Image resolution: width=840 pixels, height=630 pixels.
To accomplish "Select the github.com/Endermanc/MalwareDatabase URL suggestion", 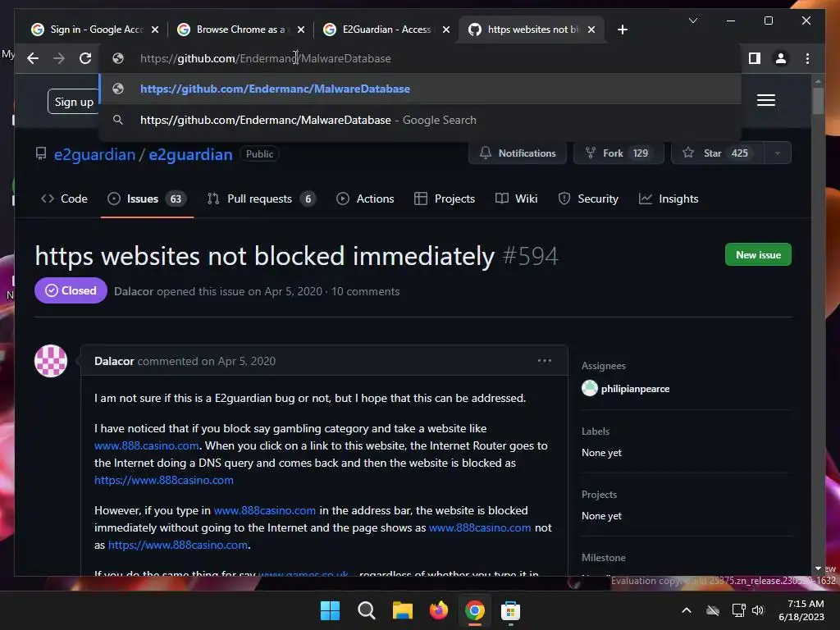I will coord(421,89).
